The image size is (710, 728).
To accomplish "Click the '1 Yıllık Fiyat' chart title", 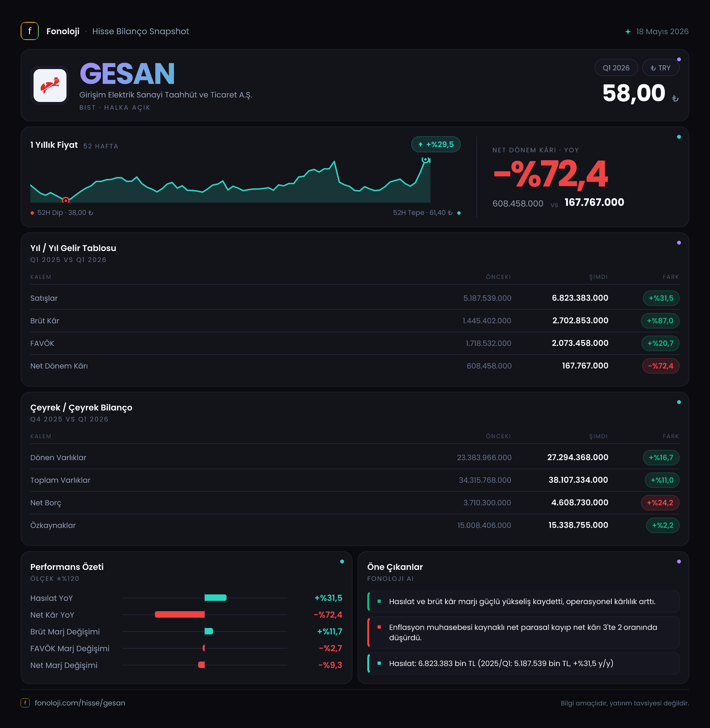I will tap(54, 145).
